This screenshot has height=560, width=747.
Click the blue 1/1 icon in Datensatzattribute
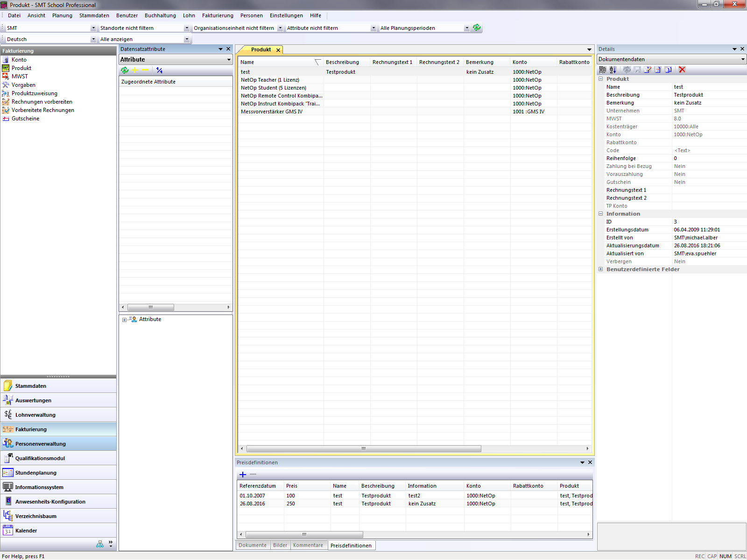pos(159,70)
